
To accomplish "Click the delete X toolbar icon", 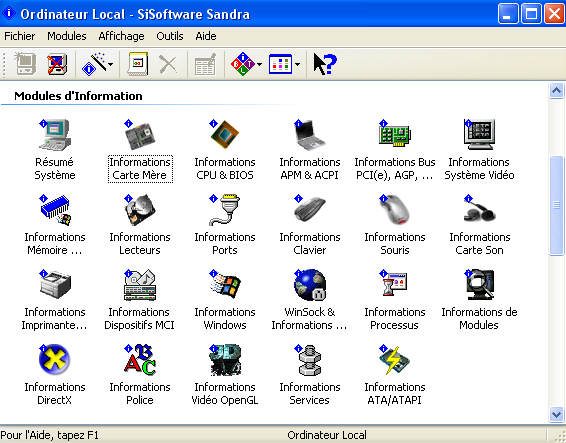I will tap(168, 64).
